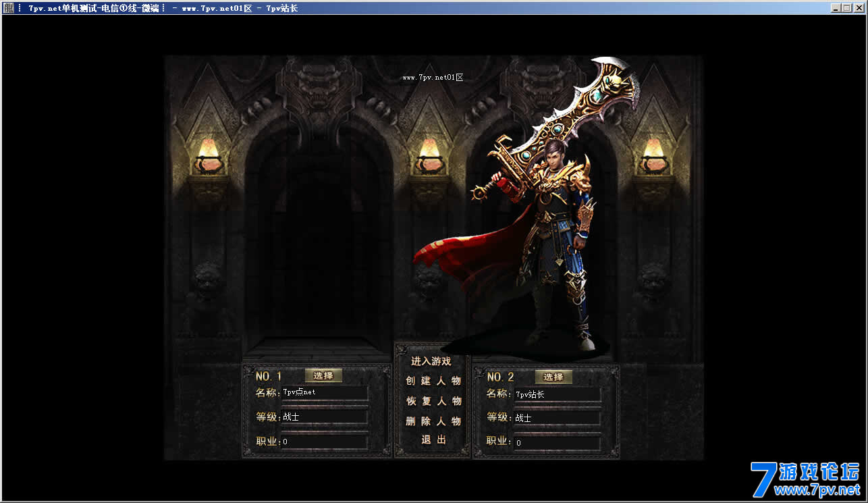The image size is (868, 503).
Task: Select the NO. 2 character slot
Action: 553,377
